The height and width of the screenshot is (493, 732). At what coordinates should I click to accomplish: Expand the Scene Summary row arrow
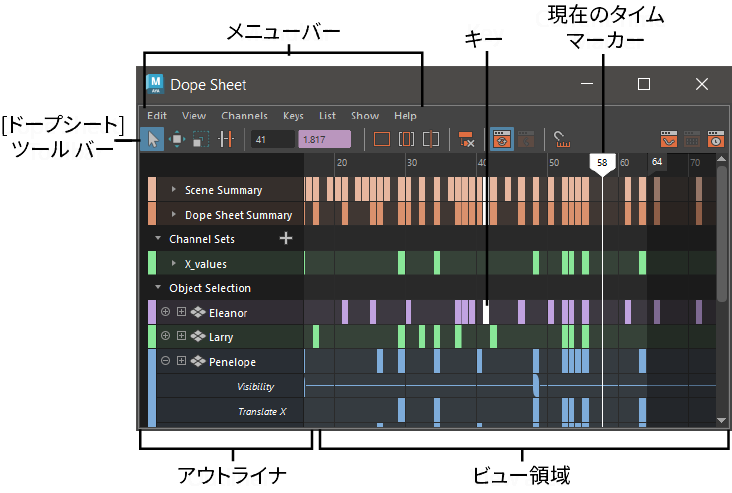click(x=174, y=189)
